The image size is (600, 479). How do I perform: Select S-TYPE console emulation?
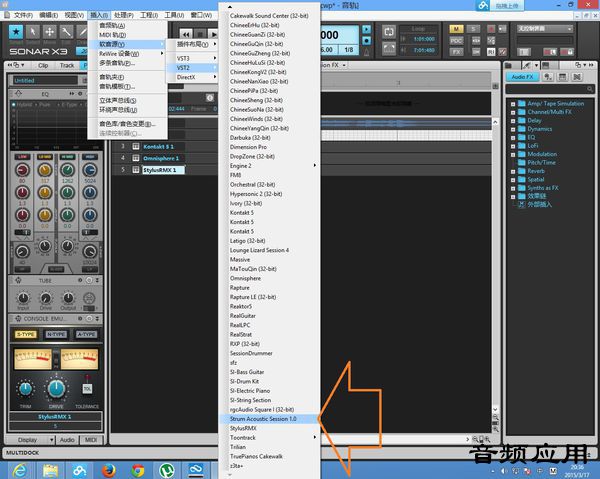[26, 334]
